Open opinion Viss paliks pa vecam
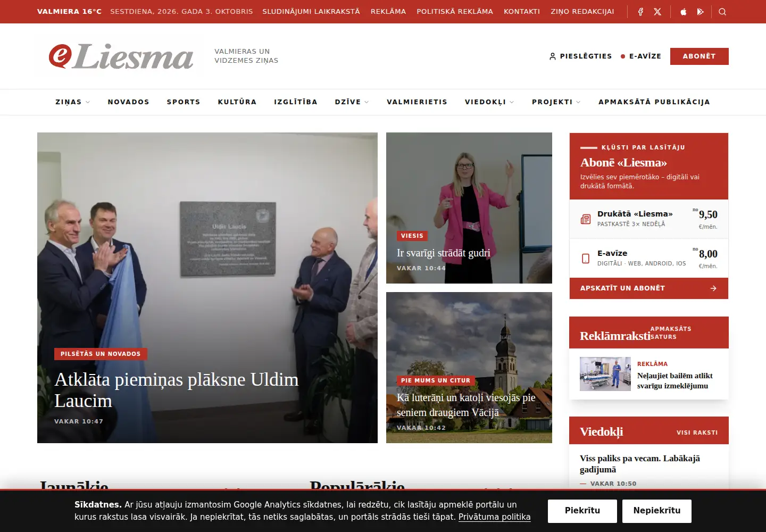 click(x=640, y=464)
